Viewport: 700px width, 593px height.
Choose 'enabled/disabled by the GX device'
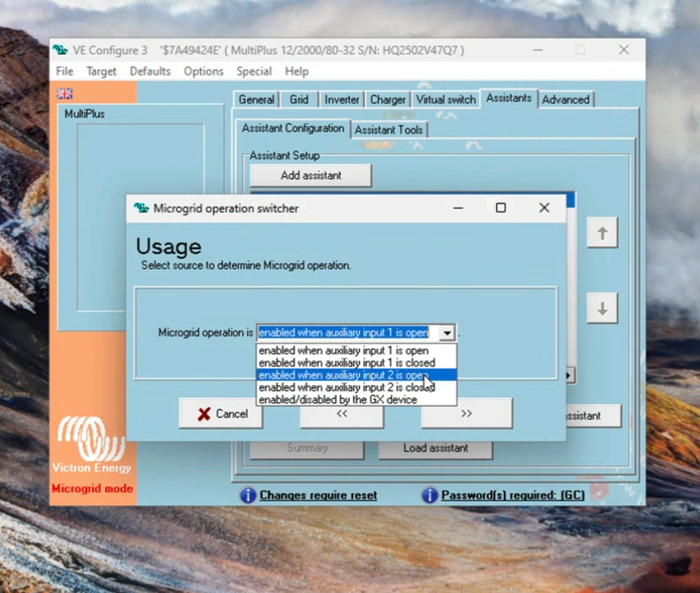356,400
